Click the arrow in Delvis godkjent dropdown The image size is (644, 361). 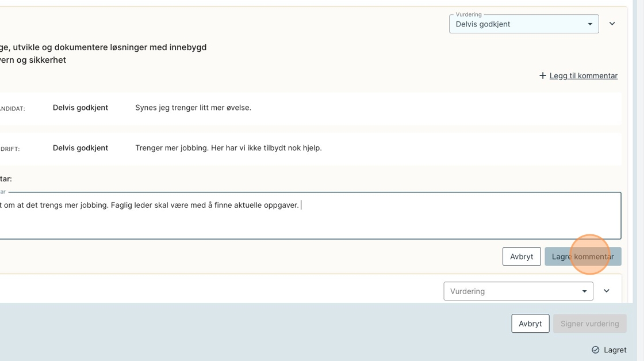tap(589, 24)
